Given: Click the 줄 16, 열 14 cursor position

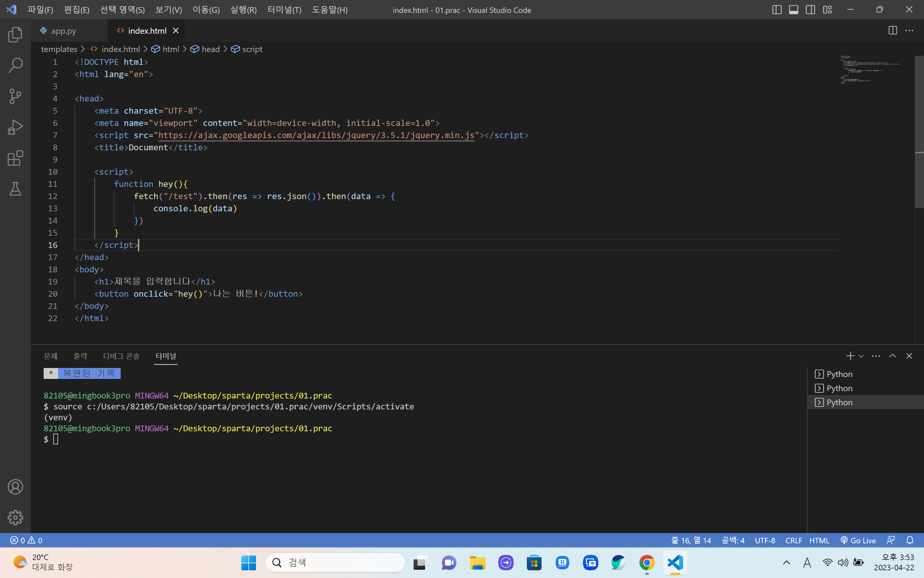Looking at the screenshot, I should tap(691, 540).
